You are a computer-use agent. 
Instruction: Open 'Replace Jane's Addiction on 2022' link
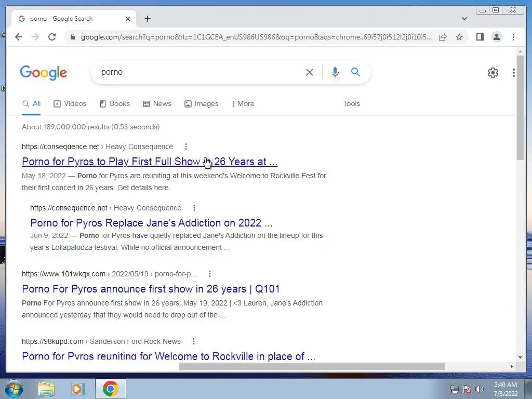click(x=151, y=223)
